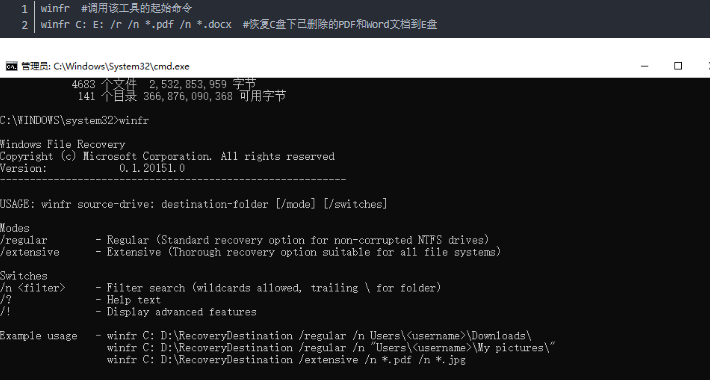Maximize the cmd.exe console window
Viewport: 710px width, 380px height.
point(677,66)
